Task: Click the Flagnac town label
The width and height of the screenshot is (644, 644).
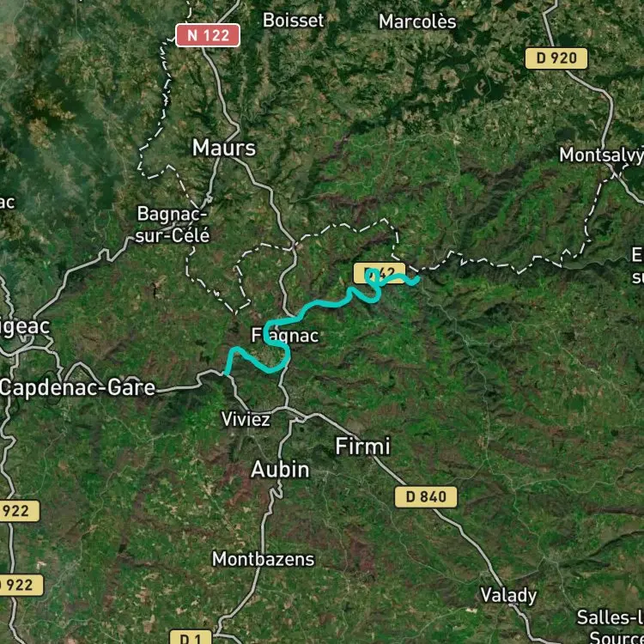Action: (x=285, y=336)
